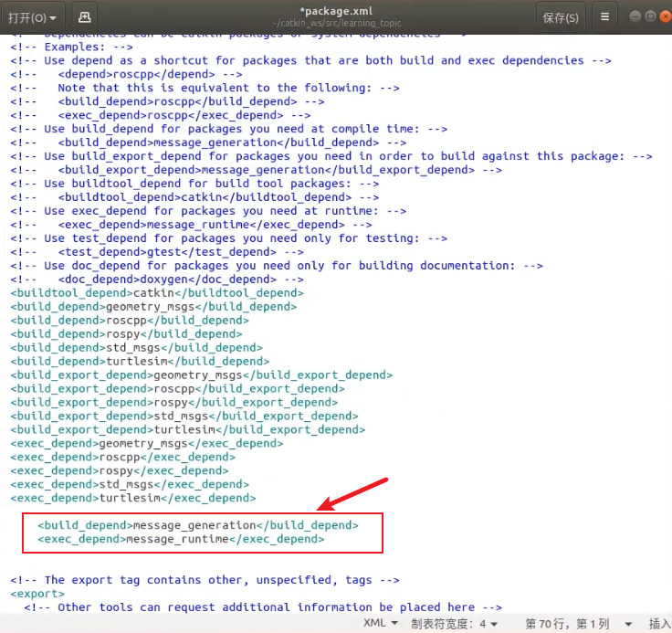
Task: Click line <build_depend>message_generation</build_depend>
Action: coord(198,526)
